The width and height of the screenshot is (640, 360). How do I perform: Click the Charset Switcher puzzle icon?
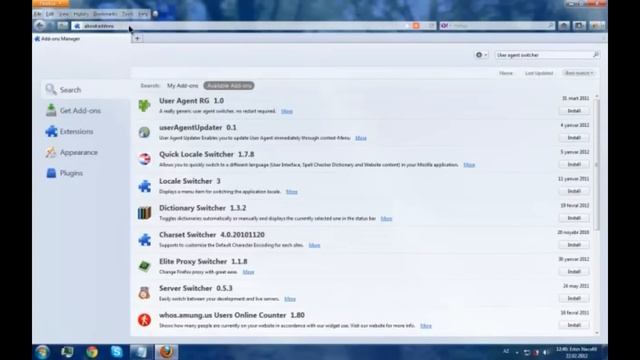144,239
